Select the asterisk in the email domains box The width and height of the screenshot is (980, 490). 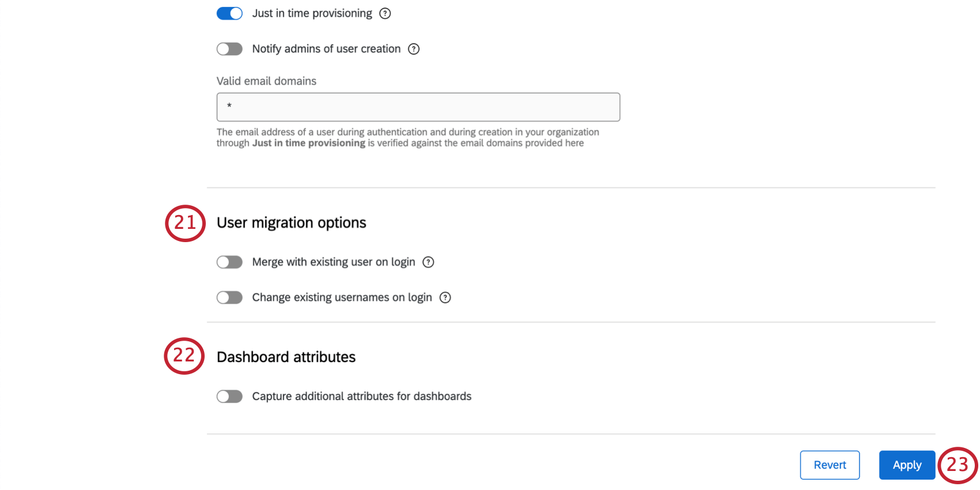228,107
